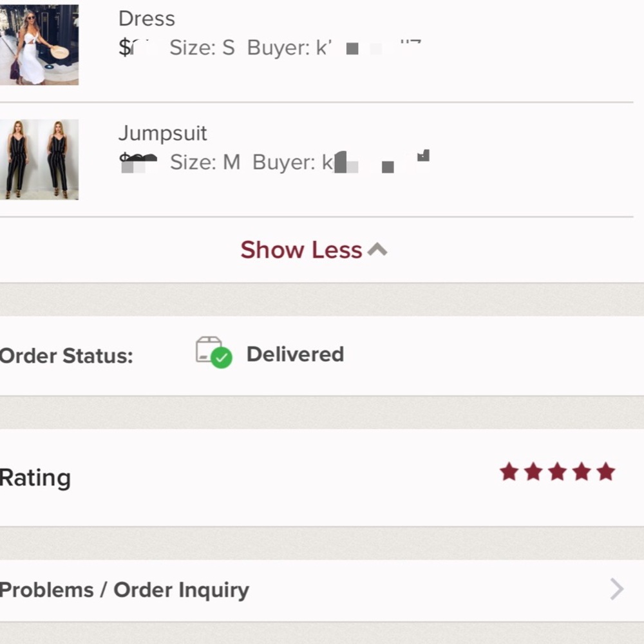Select the fifth rating star

pyautogui.click(x=606, y=471)
